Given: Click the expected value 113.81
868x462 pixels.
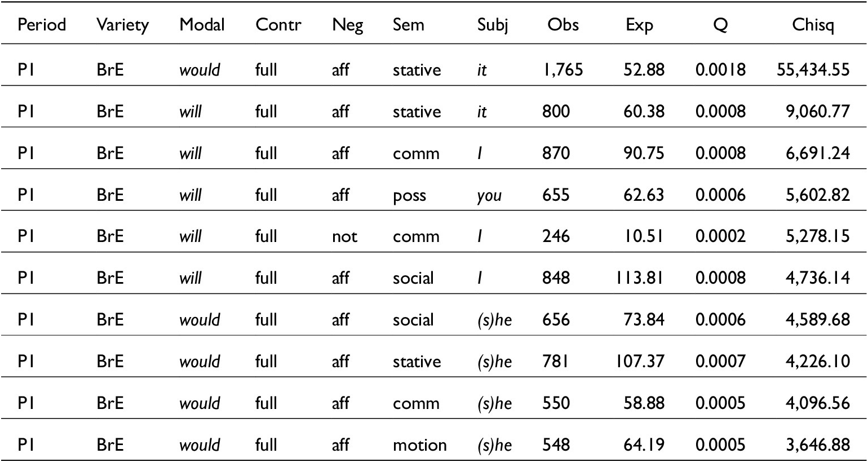Looking at the screenshot, I should (639, 278).
